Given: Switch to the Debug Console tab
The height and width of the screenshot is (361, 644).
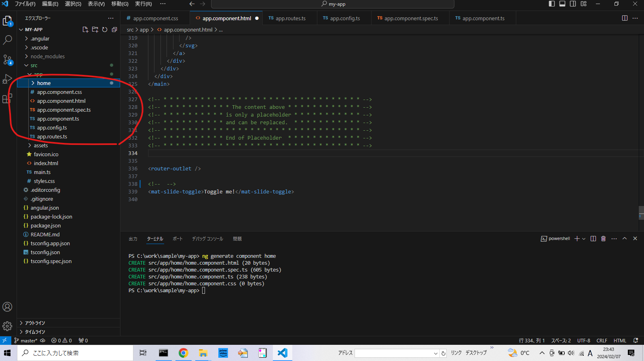Looking at the screenshot, I should 207,239.
